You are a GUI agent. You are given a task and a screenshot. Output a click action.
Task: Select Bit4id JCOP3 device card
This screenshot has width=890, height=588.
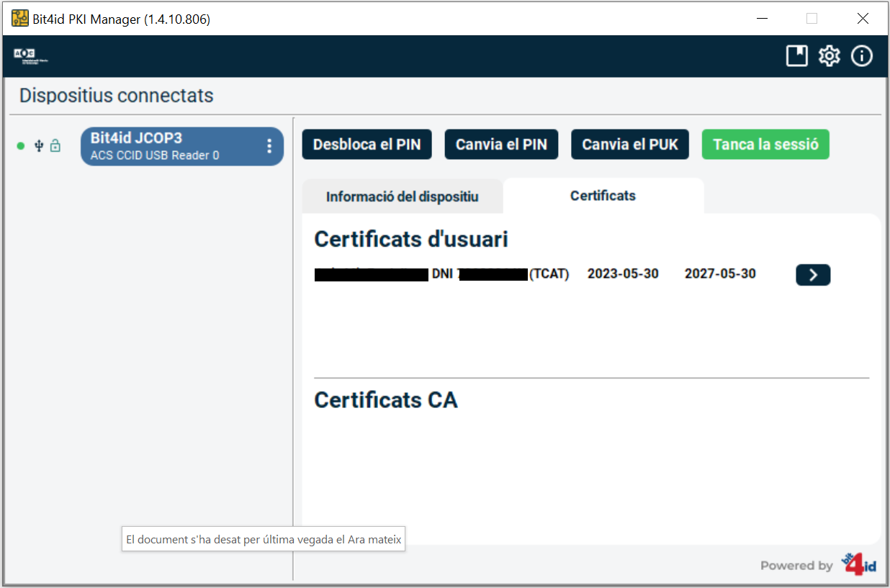point(182,146)
